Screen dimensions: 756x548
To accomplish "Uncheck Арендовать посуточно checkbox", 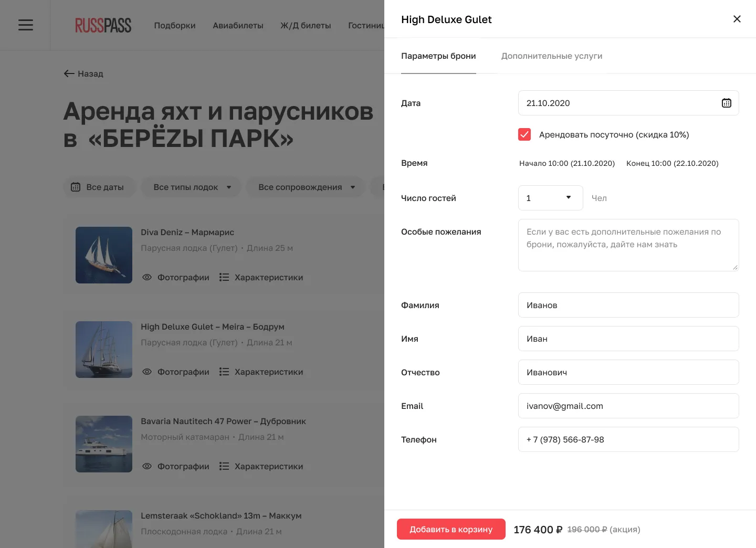I will pos(524,134).
